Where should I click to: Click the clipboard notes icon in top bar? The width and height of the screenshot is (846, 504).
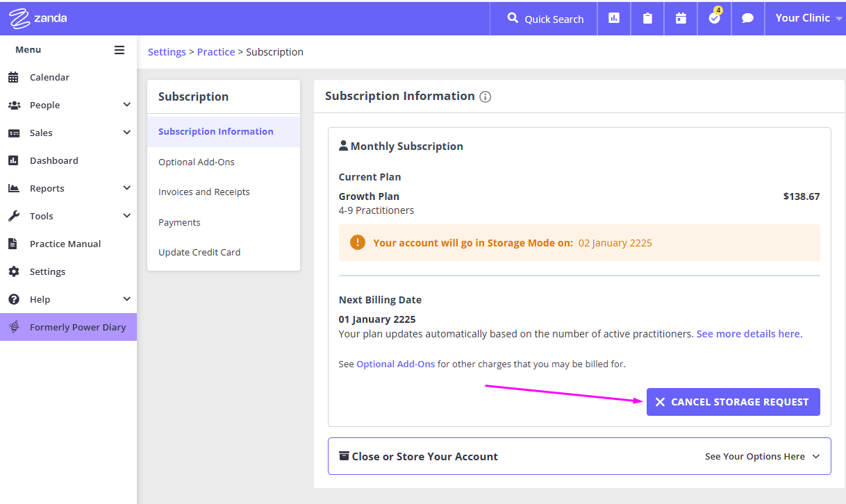[x=647, y=18]
